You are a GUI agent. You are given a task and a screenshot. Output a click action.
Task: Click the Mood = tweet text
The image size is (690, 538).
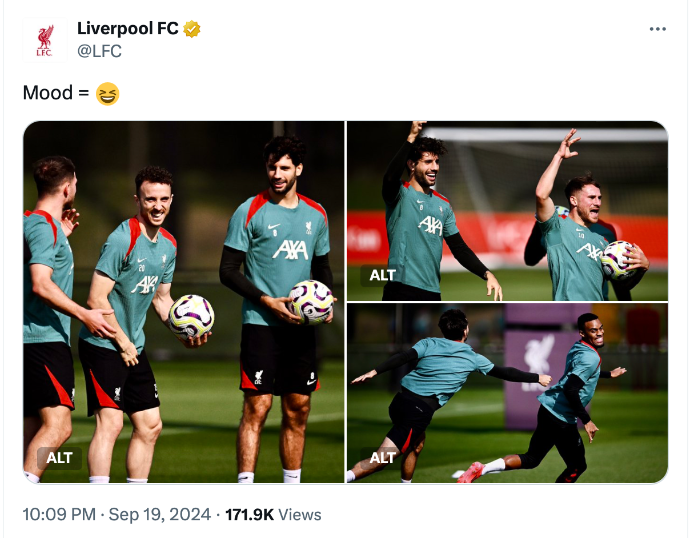(56, 93)
